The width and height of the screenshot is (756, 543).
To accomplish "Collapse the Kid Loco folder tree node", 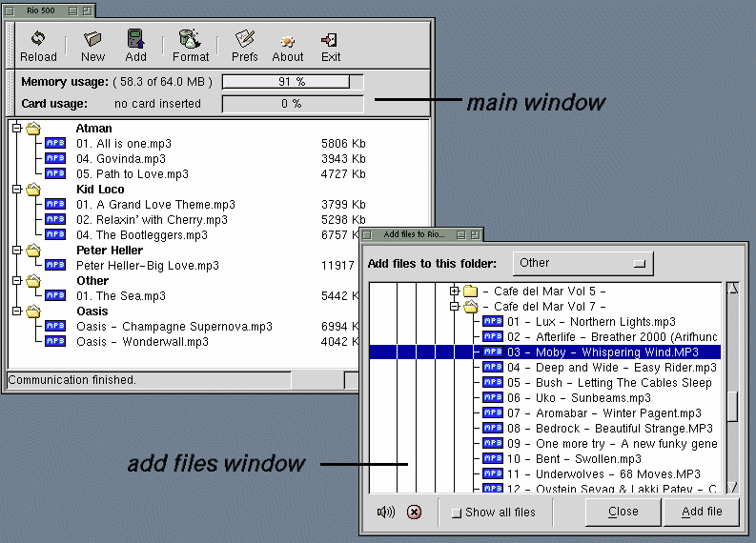I will coord(17,189).
